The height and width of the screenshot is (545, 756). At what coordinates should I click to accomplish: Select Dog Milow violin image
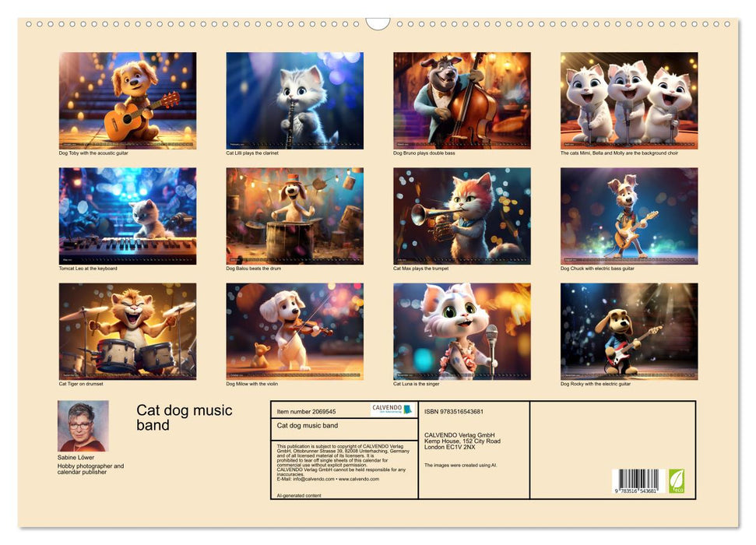294,331
